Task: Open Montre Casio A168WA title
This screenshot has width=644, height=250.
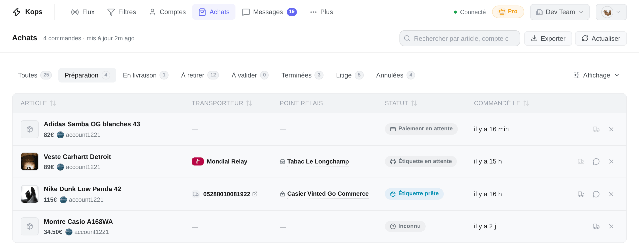Action: [x=78, y=222]
